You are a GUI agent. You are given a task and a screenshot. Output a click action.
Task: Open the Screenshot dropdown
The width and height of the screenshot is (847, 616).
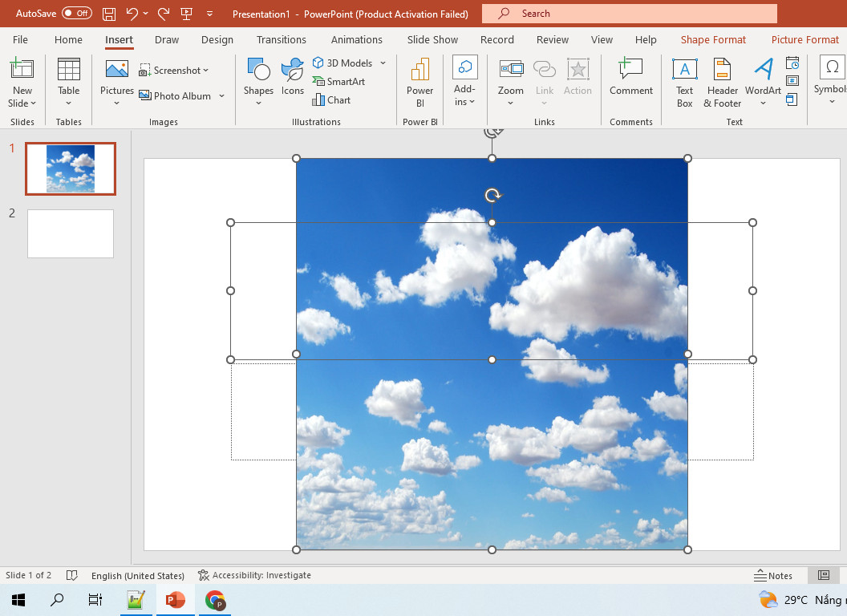point(173,71)
